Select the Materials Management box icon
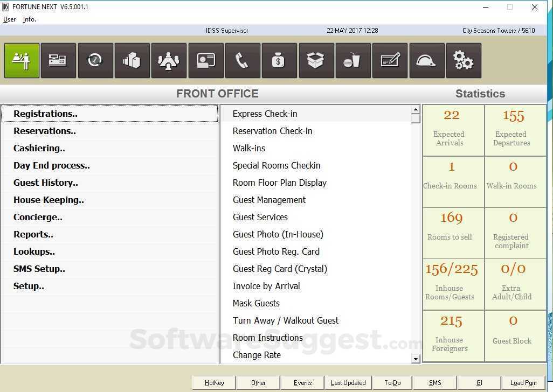The image size is (553, 392). point(316,60)
